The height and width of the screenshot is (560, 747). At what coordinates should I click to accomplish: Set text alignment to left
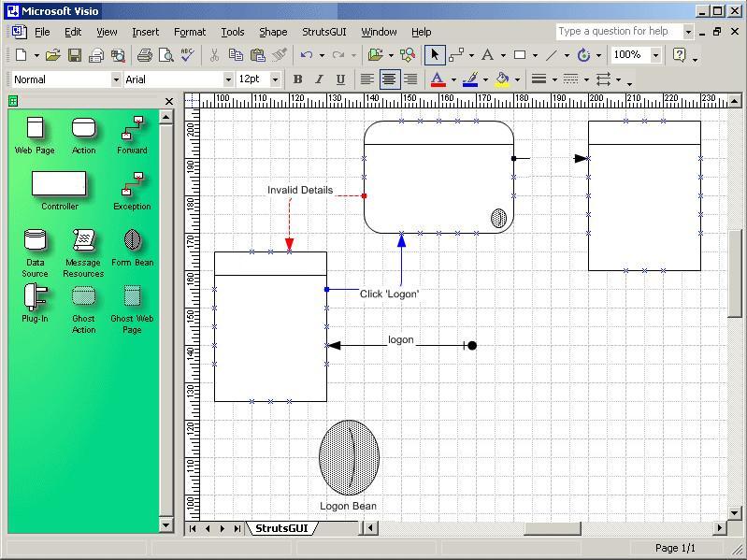366,79
